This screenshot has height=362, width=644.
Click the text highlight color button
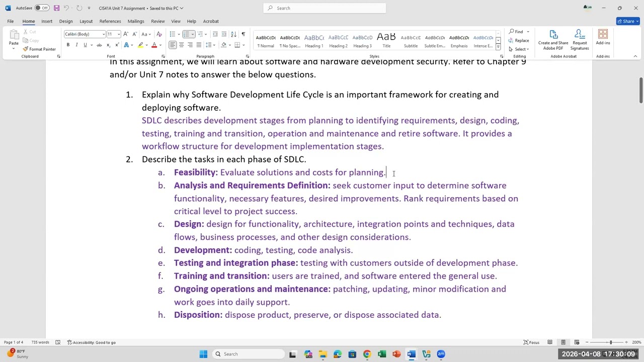(x=140, y=45)
